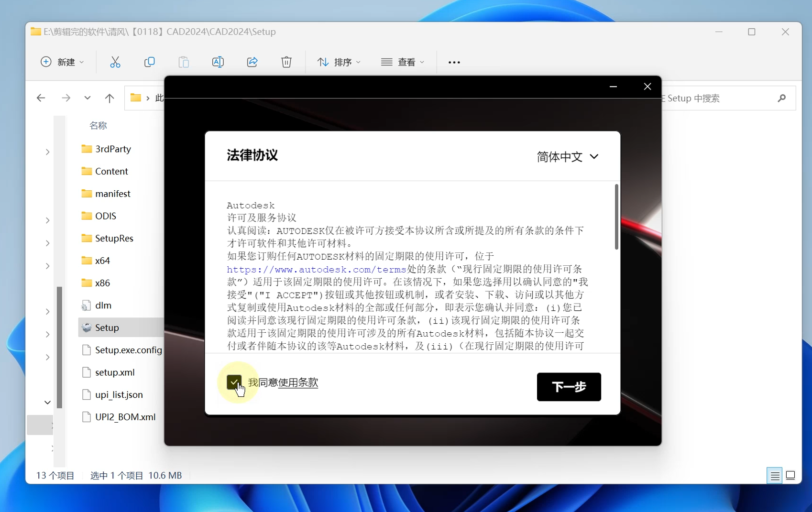Open the 排序 sort dropdown
The image size is (812, 512).
click(x=339, y=62)
